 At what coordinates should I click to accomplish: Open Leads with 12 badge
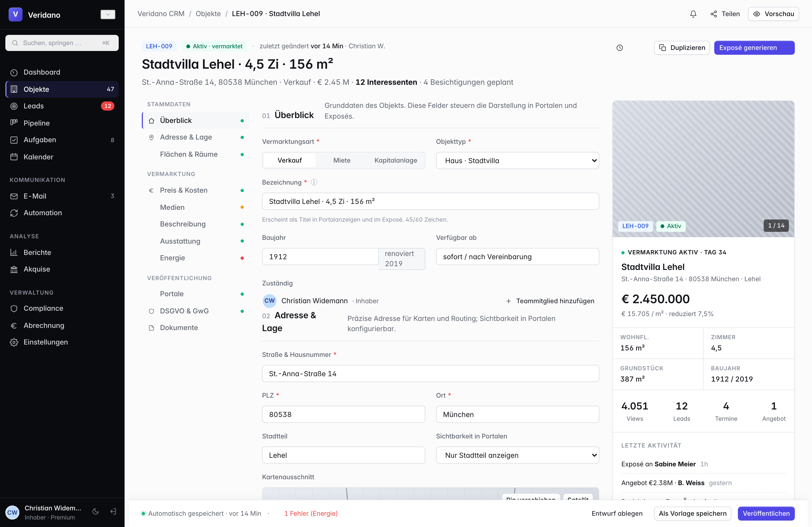pos(62,106)
